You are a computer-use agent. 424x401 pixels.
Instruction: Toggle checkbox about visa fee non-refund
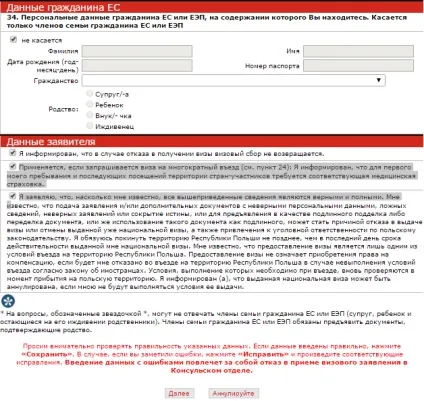tap(13, 153)
